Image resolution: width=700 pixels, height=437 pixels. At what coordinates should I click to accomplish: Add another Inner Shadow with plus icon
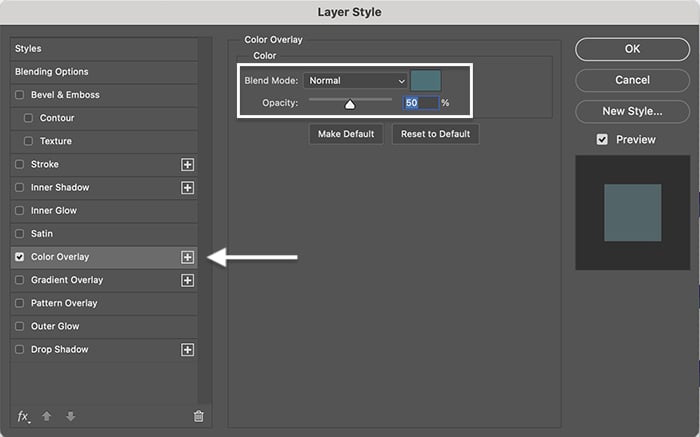pyautogui.click(x=188, y=188)
